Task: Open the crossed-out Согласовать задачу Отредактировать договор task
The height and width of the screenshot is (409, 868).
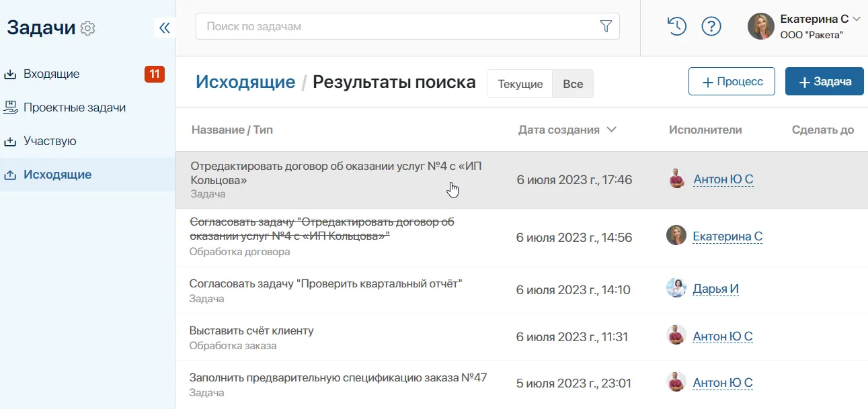Action: point(322,228)
